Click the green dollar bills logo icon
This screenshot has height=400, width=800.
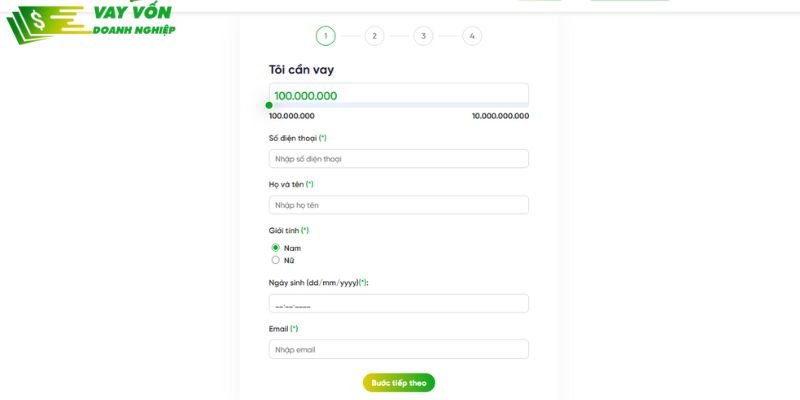coord(48,23)
